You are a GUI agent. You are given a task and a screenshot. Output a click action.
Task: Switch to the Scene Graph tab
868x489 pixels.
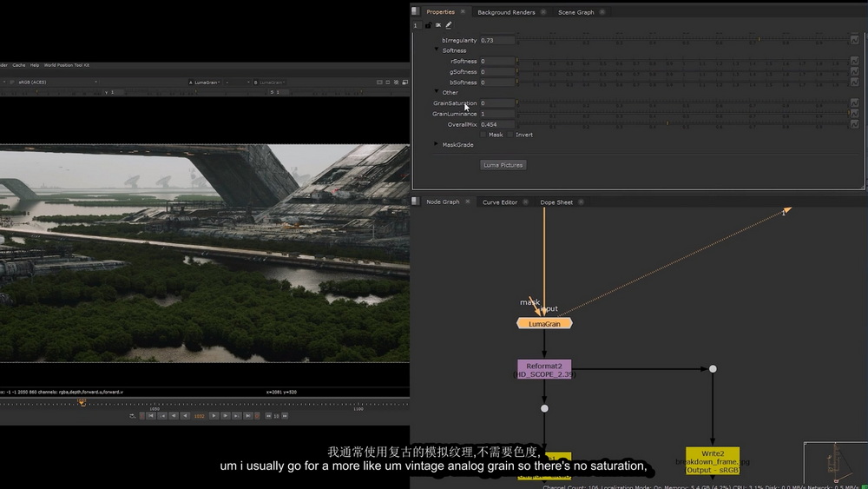[x=575, y=12]
